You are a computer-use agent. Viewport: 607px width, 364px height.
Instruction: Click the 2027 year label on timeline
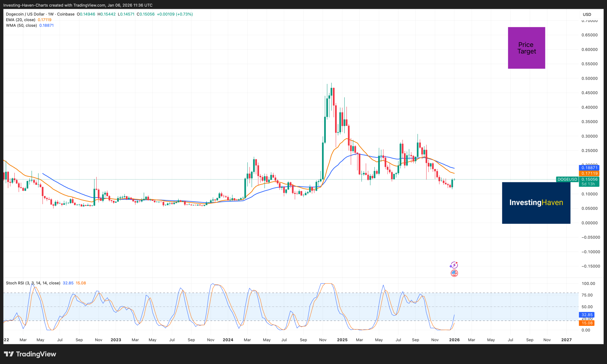pyautogui.click(x=567, y=340)
